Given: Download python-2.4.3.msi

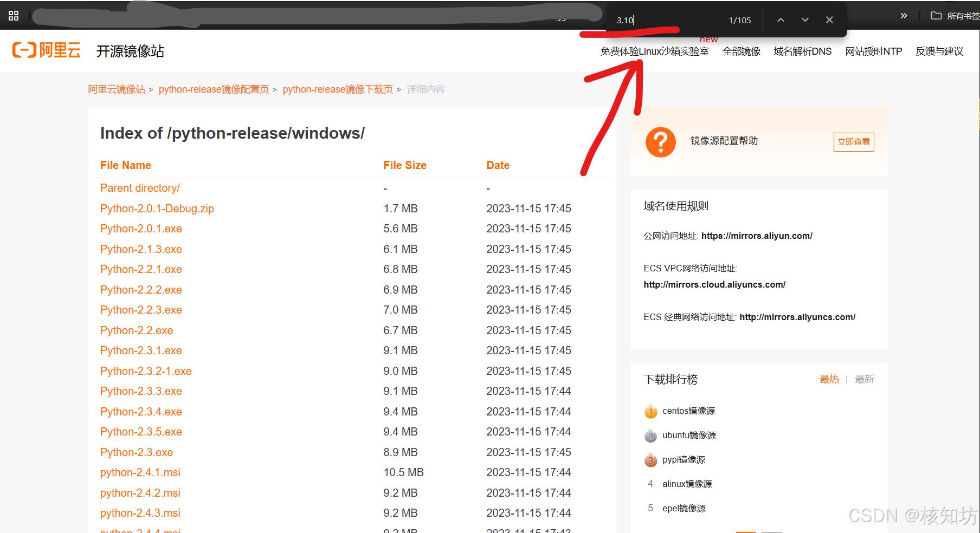Looking at the screenshot, I should (x=140, y=513).
